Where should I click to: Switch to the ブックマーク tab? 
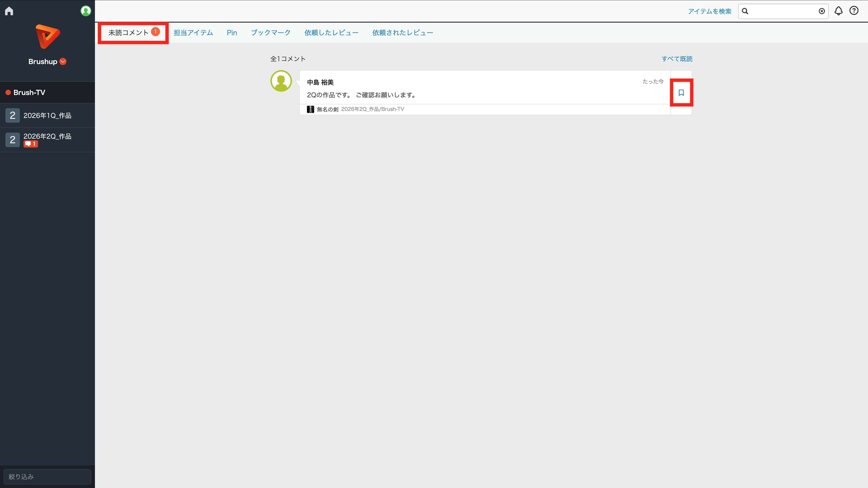pos(271,33)
